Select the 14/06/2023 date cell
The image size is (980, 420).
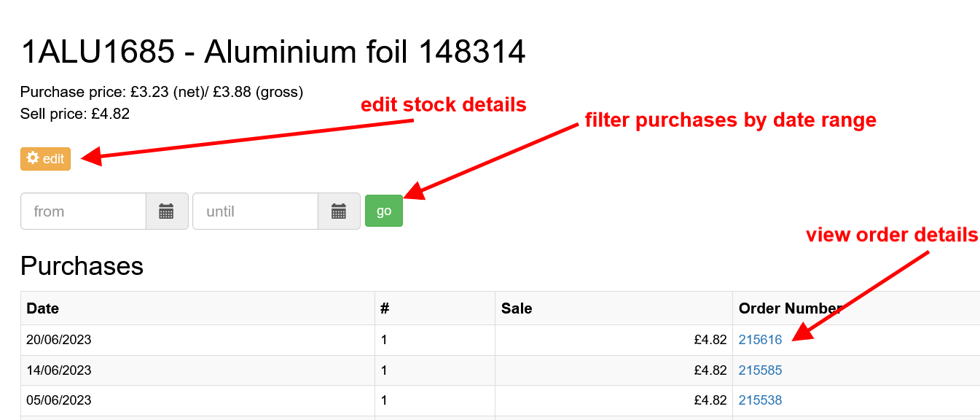(59, 370)
